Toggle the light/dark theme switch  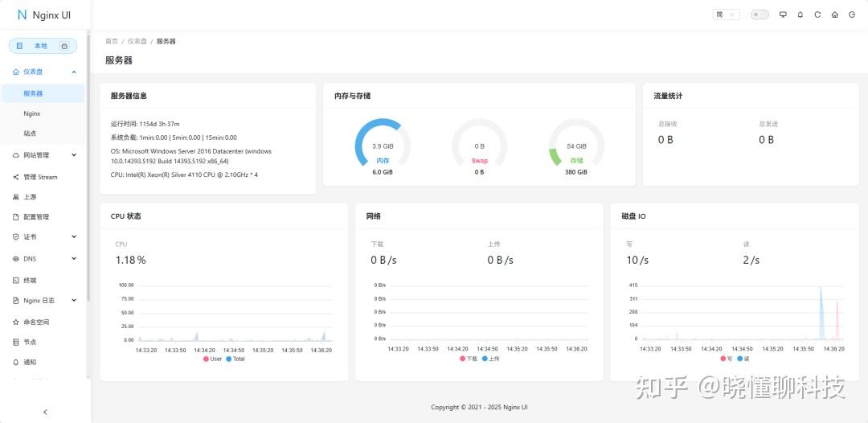759,15
